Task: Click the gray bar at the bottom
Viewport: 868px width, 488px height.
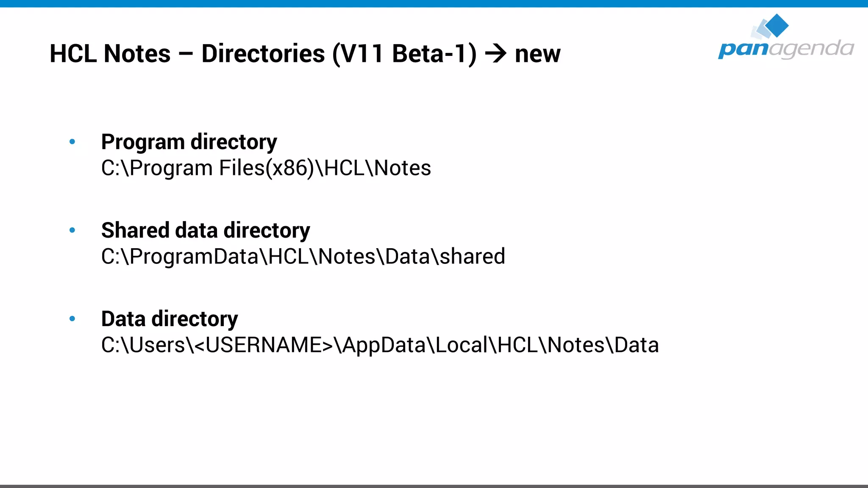Action: point(434,486)
